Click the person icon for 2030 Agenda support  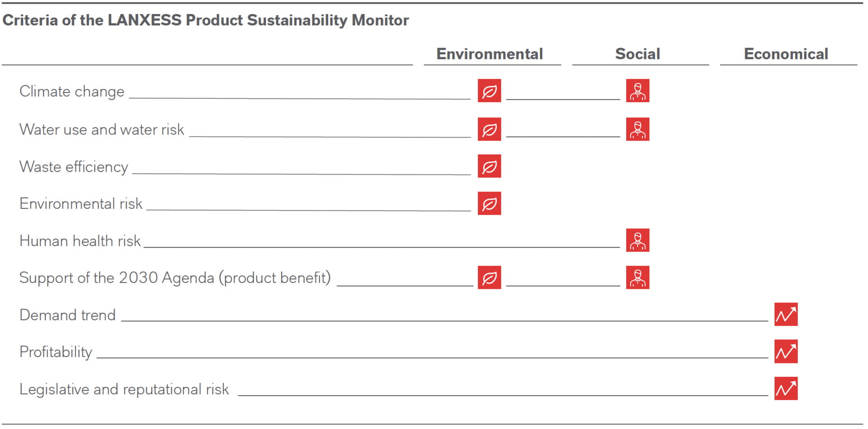[637, 277]
